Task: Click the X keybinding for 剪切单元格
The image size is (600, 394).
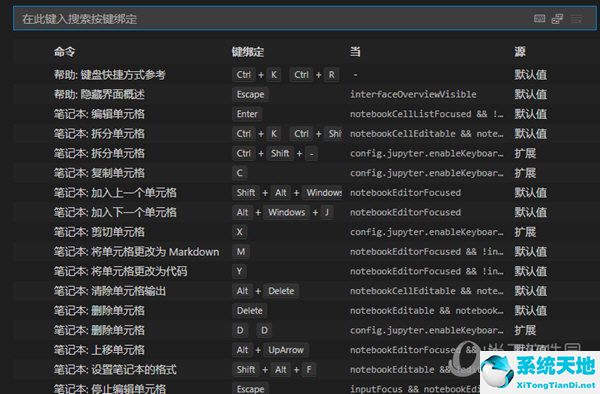Action: point(240,232)
